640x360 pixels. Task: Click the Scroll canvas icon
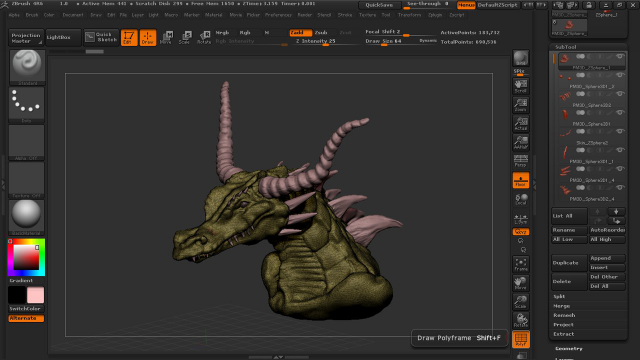point(520,86)
